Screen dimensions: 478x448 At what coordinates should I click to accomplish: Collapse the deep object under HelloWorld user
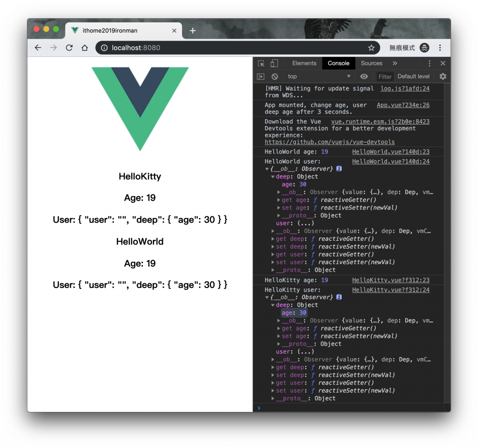tap(273, 177)
